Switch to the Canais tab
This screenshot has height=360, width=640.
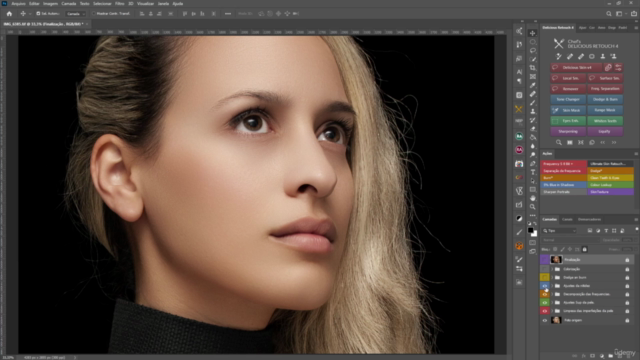pos(567,220)
